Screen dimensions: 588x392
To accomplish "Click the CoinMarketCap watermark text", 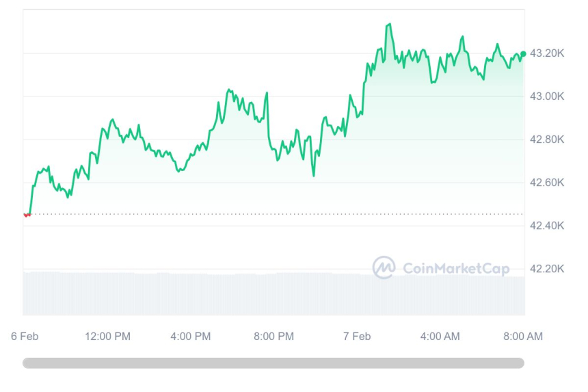I will tap(456, 269).
